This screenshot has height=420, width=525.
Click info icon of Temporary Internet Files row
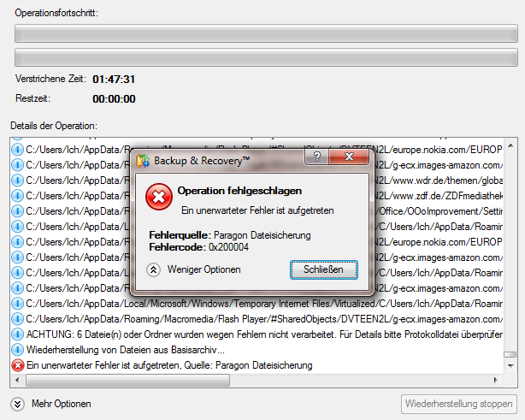point(17,304)
